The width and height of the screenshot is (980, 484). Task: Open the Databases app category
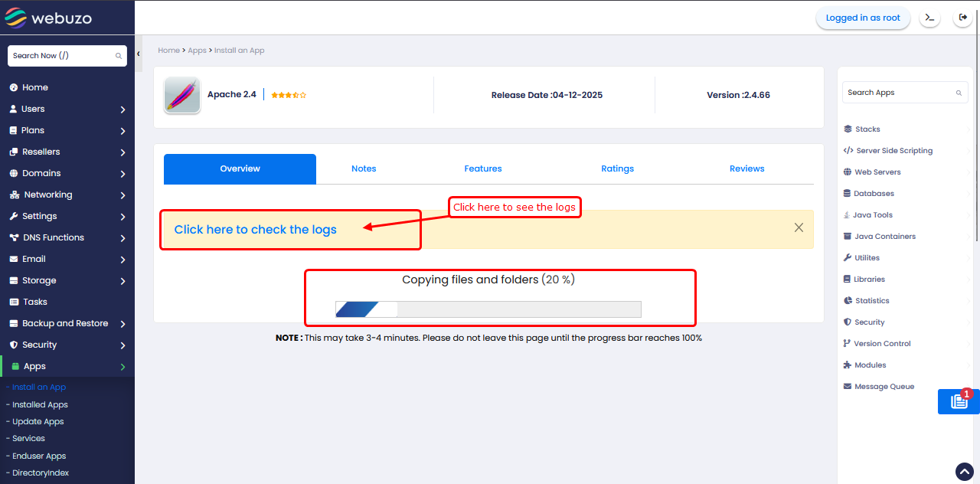(874, 194)
